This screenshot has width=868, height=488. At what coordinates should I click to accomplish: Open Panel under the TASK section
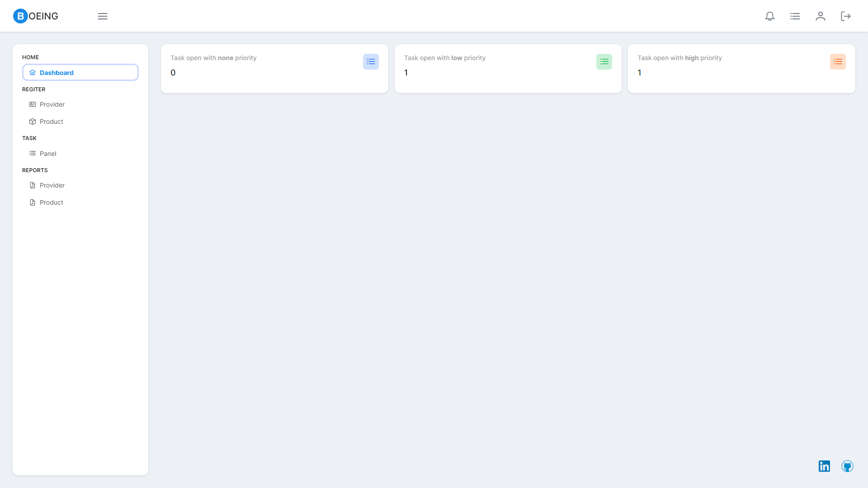tap(48, 153)
